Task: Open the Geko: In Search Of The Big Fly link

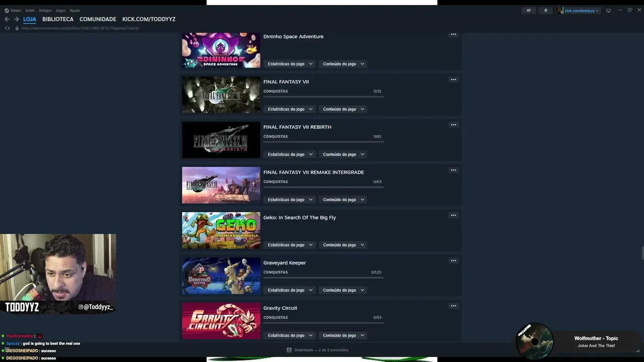Action: 299,217
